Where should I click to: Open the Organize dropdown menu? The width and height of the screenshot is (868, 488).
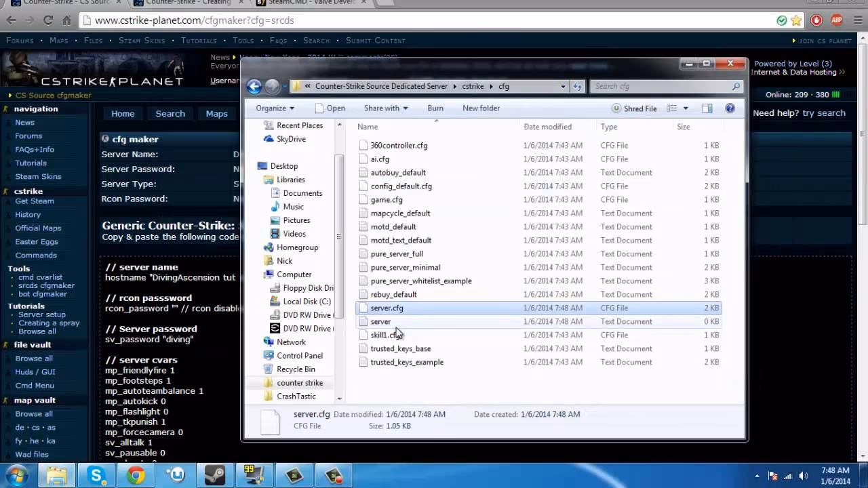[275, 108]
